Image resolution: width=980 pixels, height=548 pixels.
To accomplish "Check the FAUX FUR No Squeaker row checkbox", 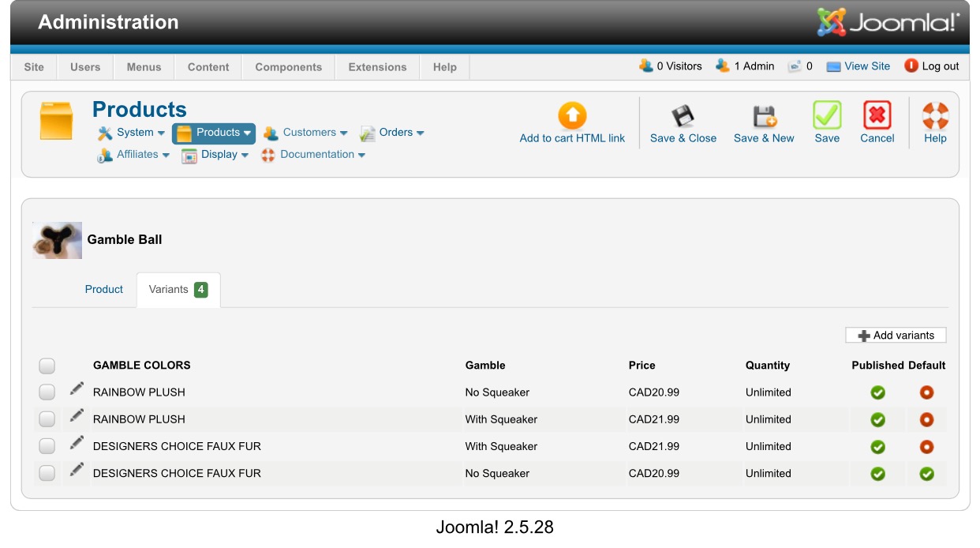I will coord(47,473).
